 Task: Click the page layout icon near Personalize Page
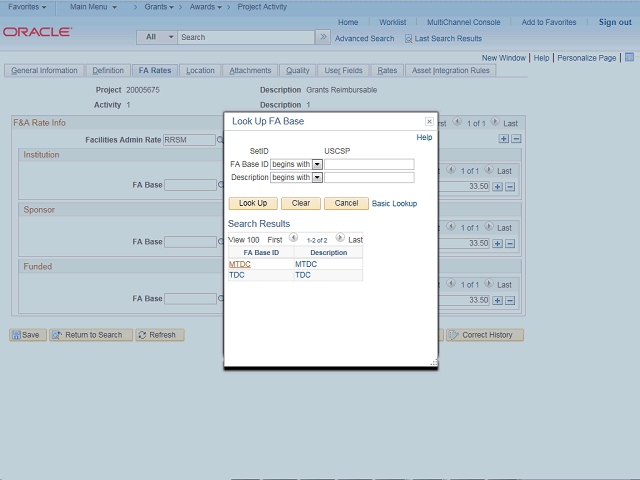pos(629,58)
